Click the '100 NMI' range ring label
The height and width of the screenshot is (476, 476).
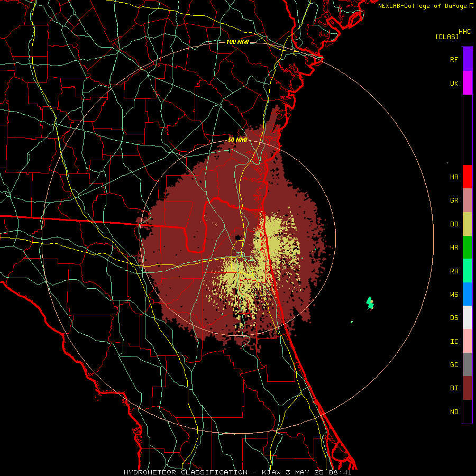point(237,42)
